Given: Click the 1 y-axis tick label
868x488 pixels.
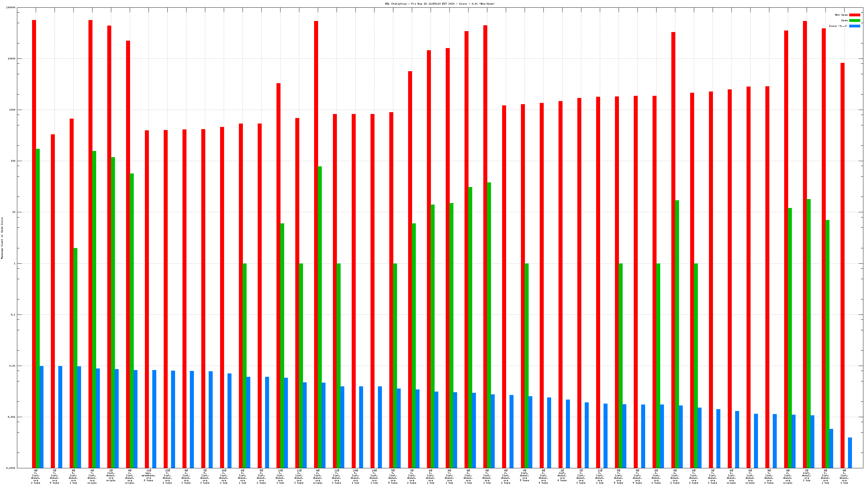Looking at the screenshot, I should point(14,263).
